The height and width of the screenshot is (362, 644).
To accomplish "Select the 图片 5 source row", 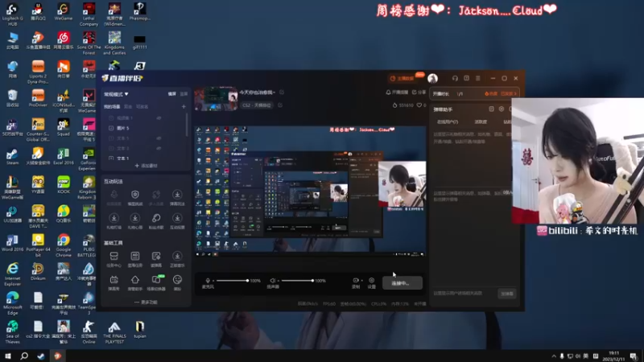I will tap(144, 128).
